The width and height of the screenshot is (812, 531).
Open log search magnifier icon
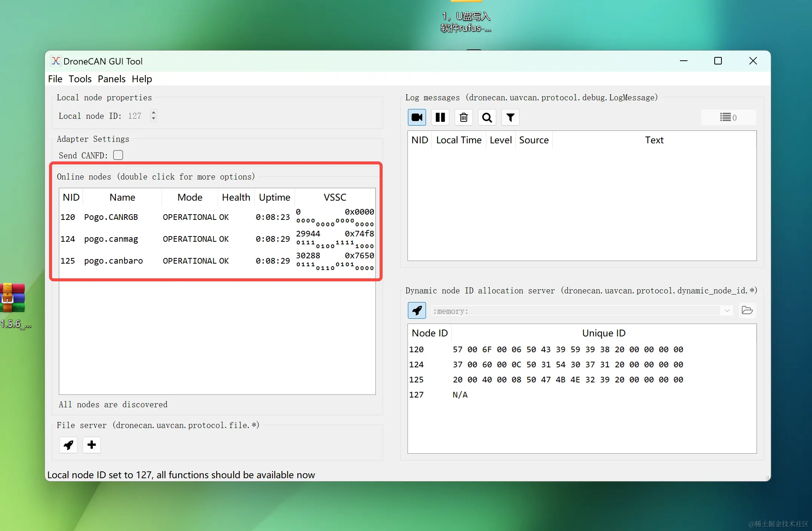point(487,117)
